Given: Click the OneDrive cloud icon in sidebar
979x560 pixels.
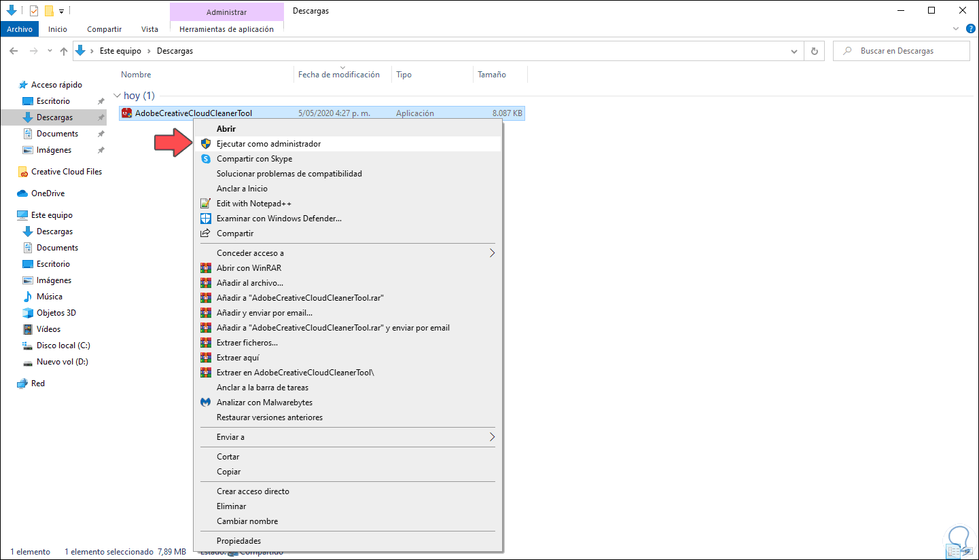Looking at the screenshot, I should tap(22, 193).
